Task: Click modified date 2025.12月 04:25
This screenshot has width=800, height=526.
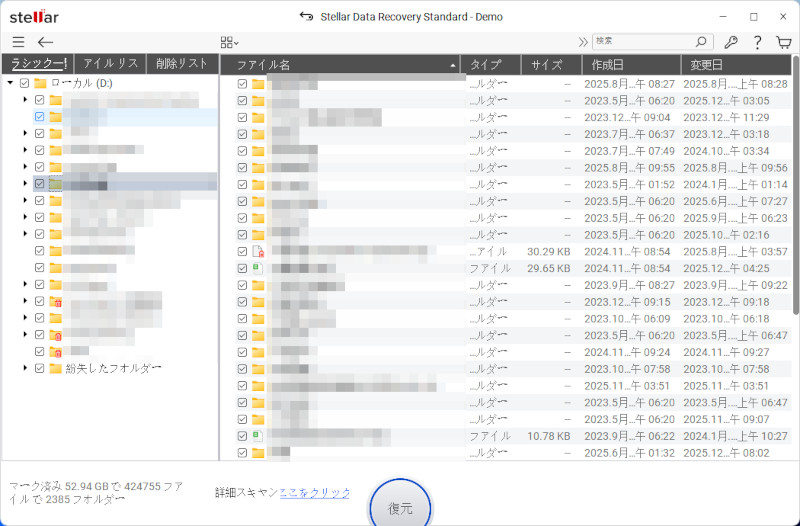Action: pos(726,268)
